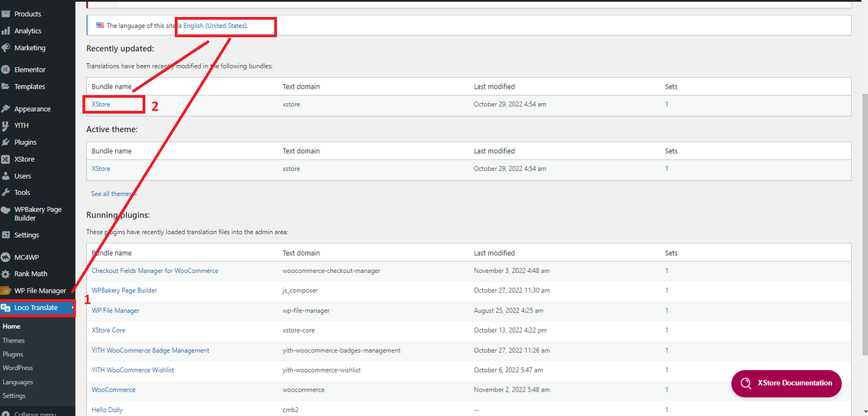Click the XStore Documentation button
868x416 pixels.
[x=787, y=383]
